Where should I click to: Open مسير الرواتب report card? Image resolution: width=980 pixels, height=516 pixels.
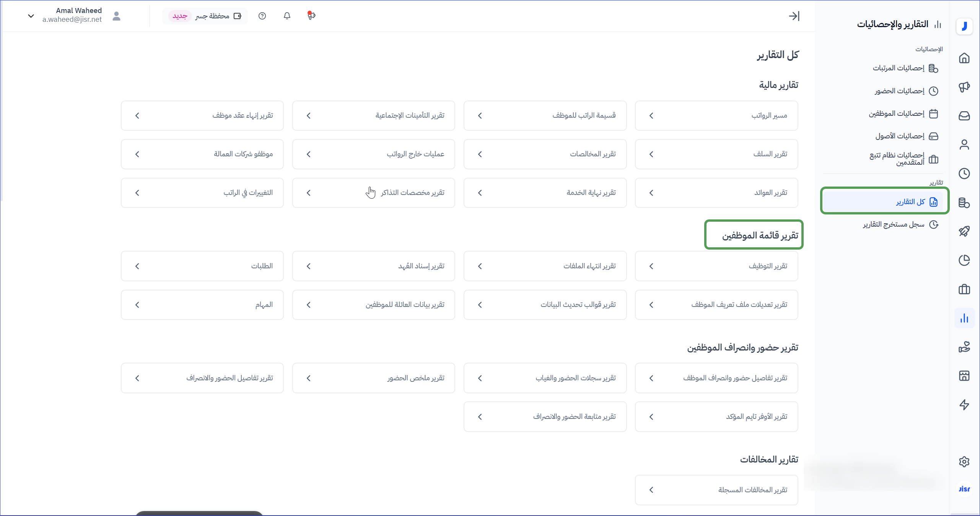point(716,115)
